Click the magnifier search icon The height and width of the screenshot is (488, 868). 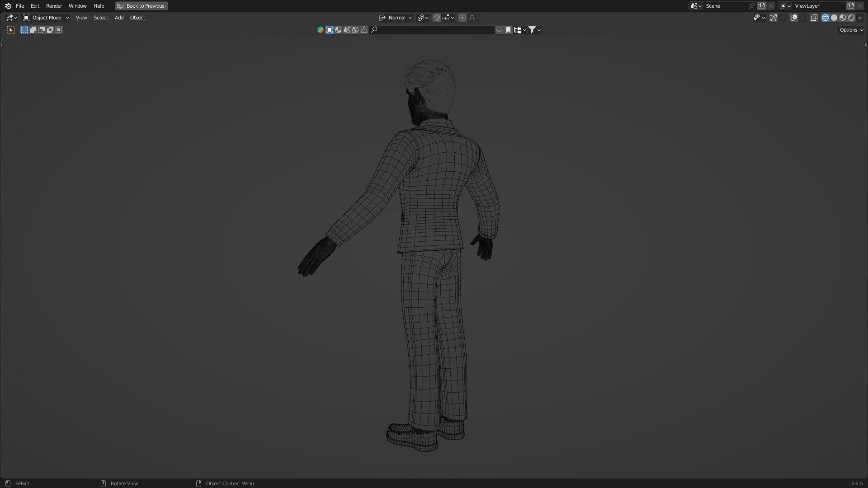point(374,30)
